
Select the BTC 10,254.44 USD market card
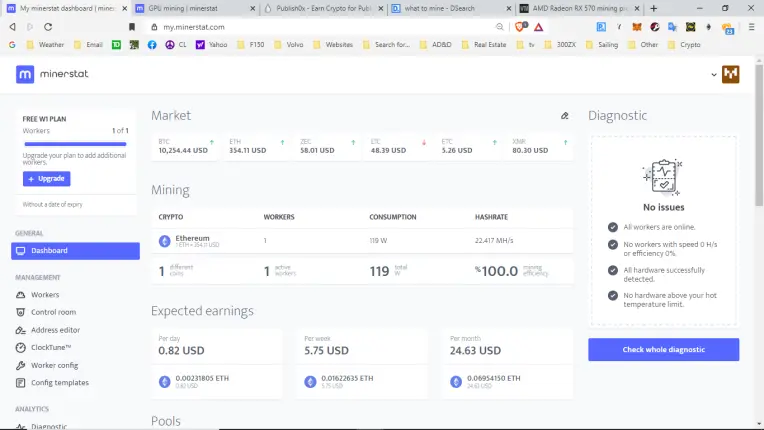(x=187, y=147)
